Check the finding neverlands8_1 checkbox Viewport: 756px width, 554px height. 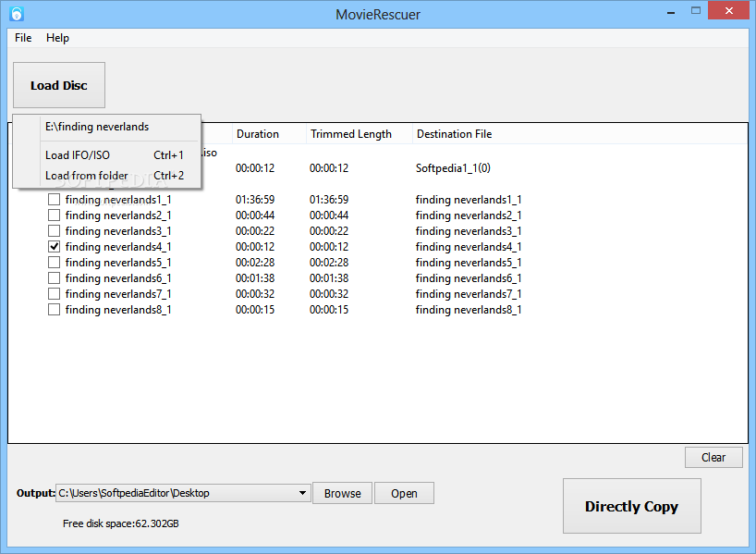54,309
